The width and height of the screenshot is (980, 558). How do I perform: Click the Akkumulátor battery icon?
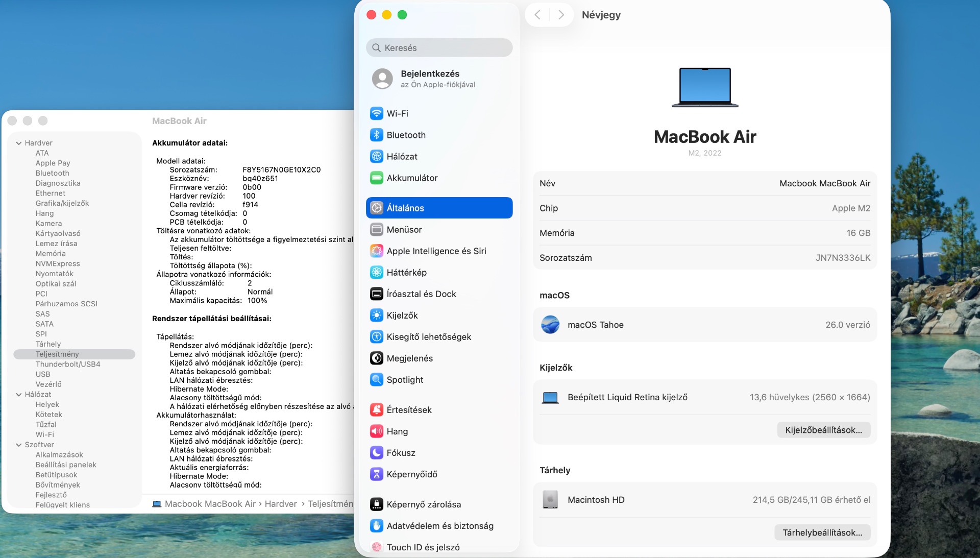coord(377,178)
